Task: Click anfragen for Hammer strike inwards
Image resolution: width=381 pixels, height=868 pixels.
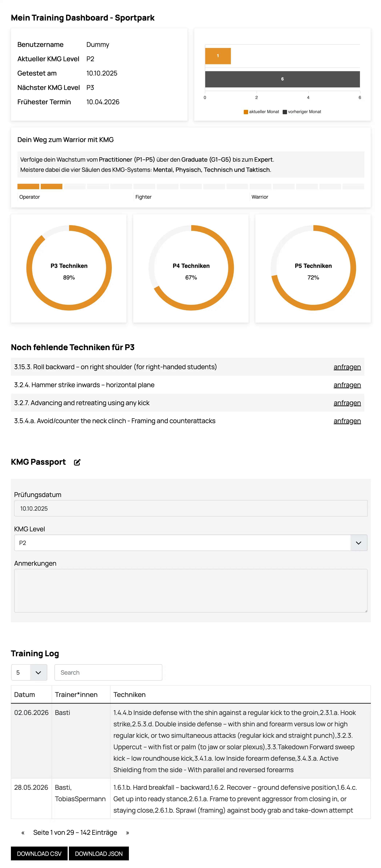Action: pyautogui.click(x=347, y=385)
